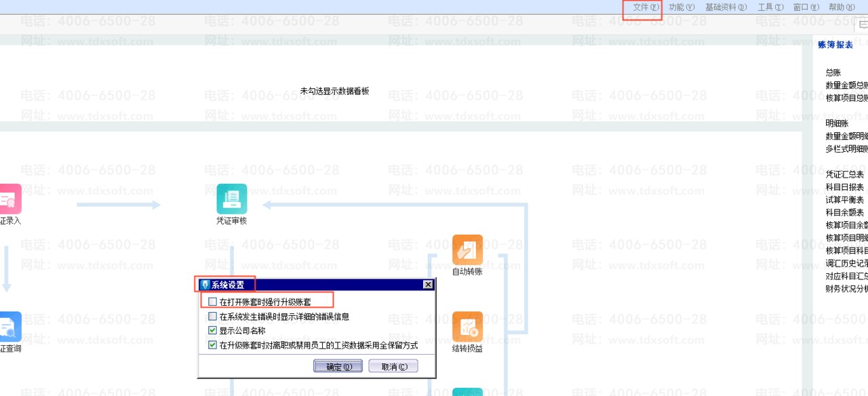The image size is (868, 396).
Task: Close the 系统设置 dialog with X
Action: pos(428,285)
